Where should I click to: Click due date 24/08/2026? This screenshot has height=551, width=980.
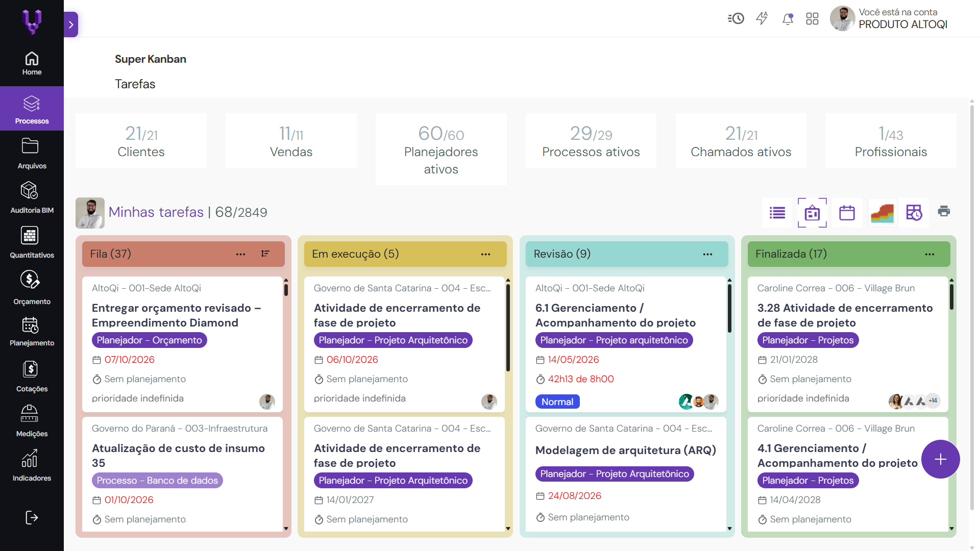574,496
